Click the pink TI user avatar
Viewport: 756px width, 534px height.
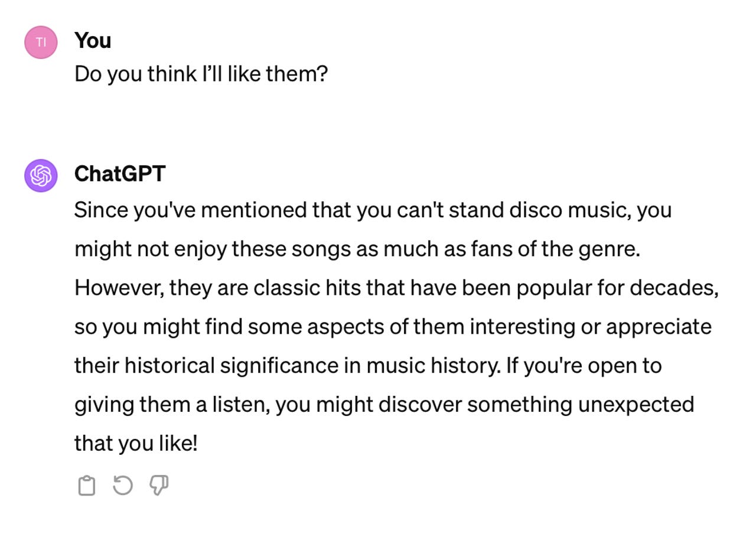click(x=41, y=42)
